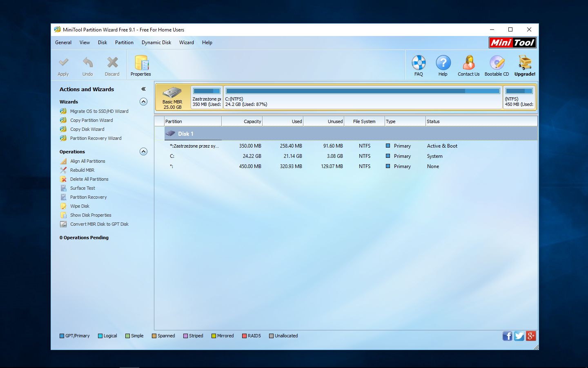588x368 pixels.
Task: Click the Help question mark icon
Action: point(443,63)
